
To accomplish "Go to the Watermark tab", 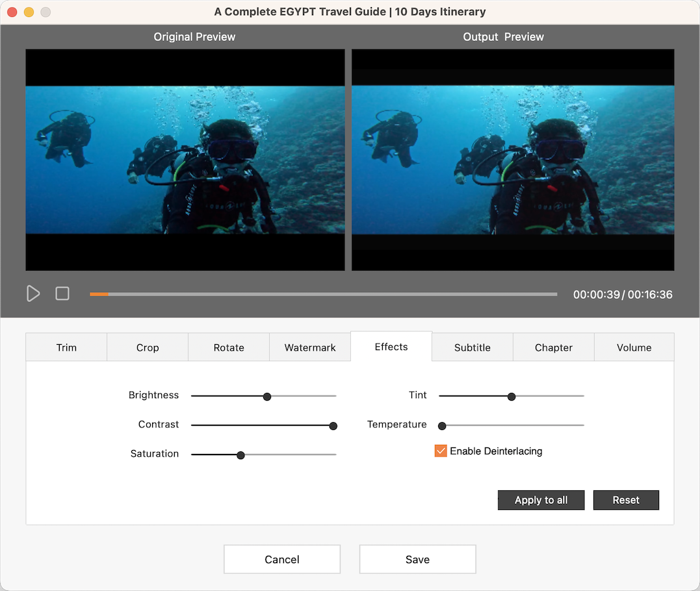I will click(310, 347).
